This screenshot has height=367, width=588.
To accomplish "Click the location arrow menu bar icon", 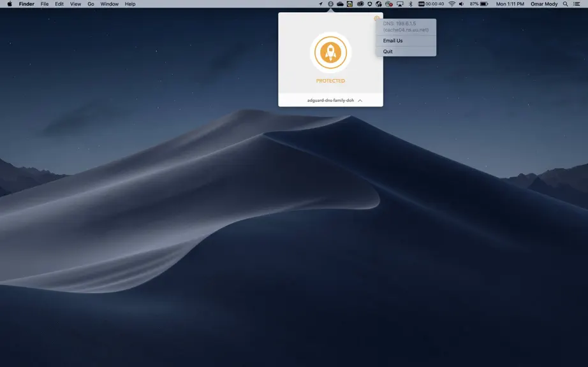I will [x=321, y=4].
